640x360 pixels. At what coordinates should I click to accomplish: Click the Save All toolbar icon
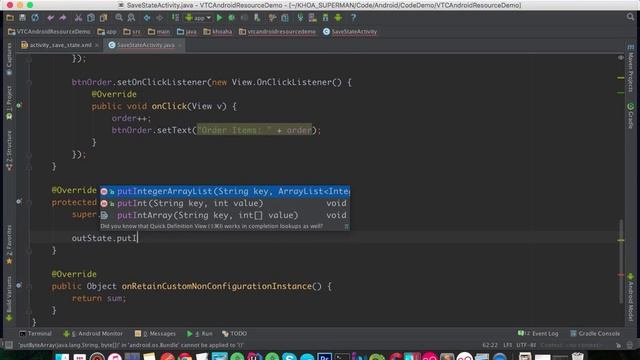point(22,18)
